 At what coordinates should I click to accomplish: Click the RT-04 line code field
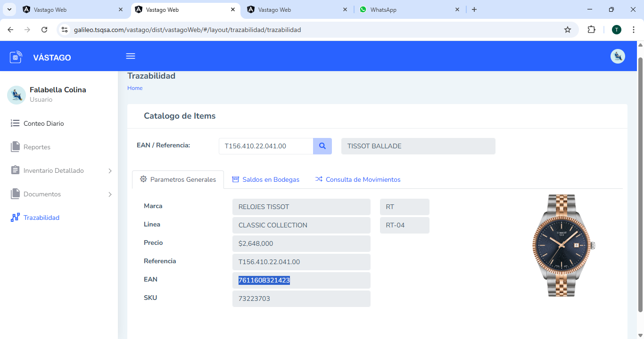coord(405,225)
